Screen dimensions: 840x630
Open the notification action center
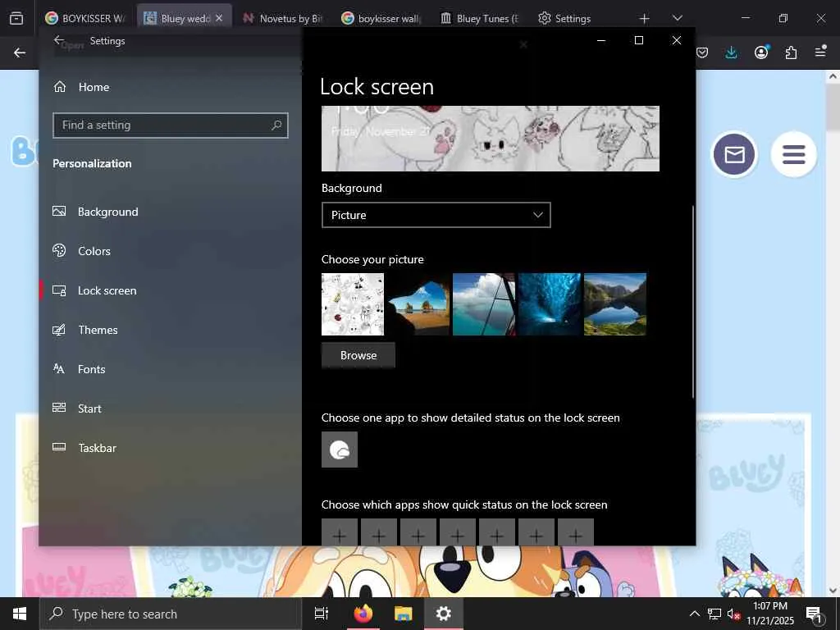pyautogui.click(x=814, y=614)
